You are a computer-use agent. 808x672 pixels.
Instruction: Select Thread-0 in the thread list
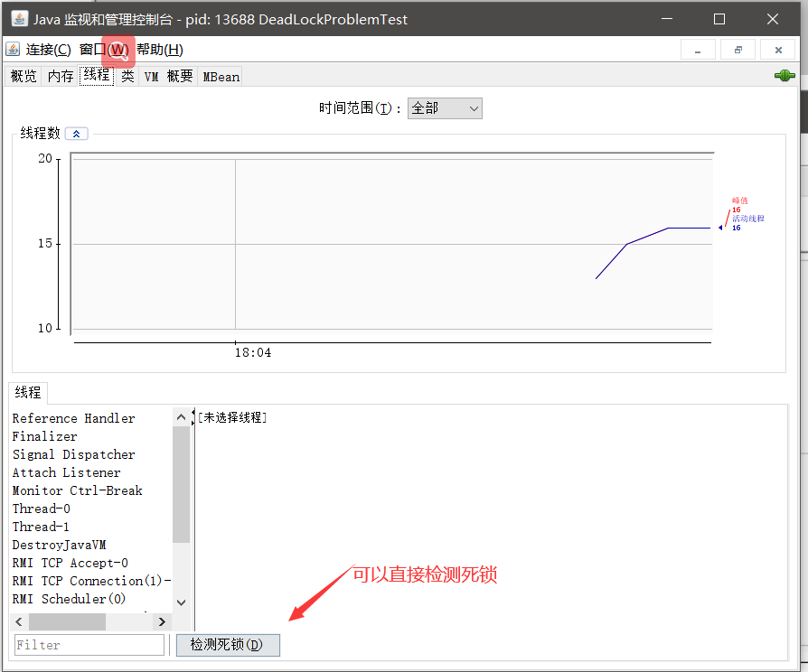42,509
